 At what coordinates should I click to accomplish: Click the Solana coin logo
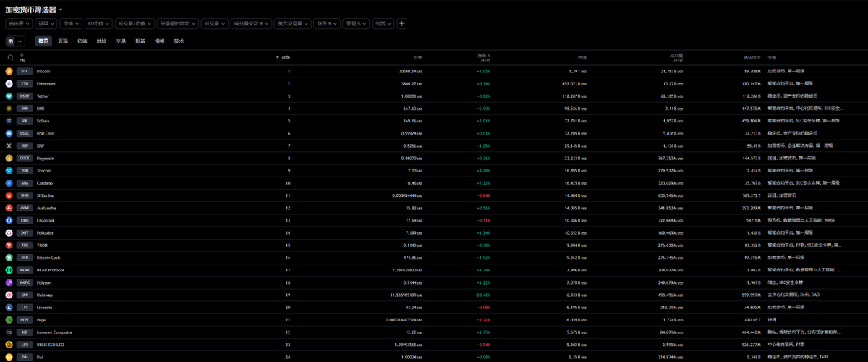[x=9, y=121]
